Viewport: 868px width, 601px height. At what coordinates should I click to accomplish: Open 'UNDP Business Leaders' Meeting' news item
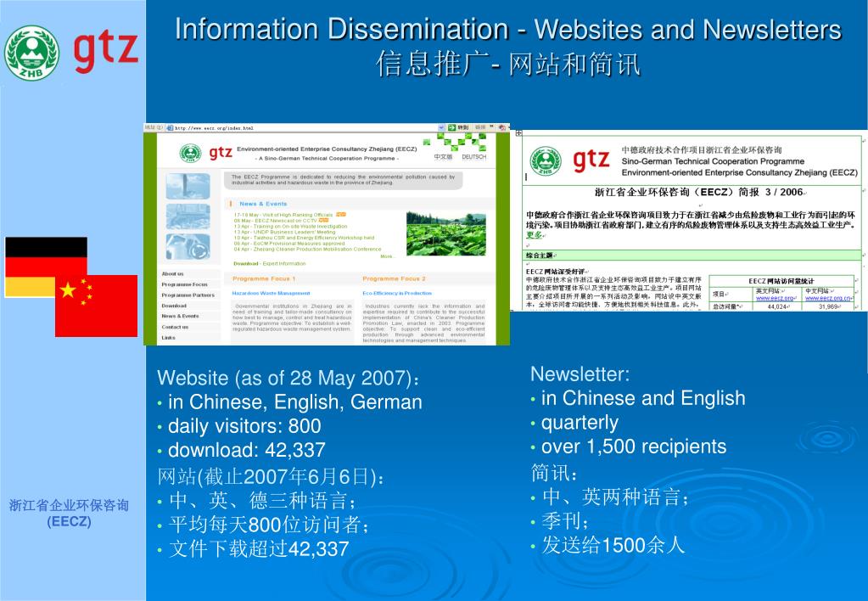284,232
